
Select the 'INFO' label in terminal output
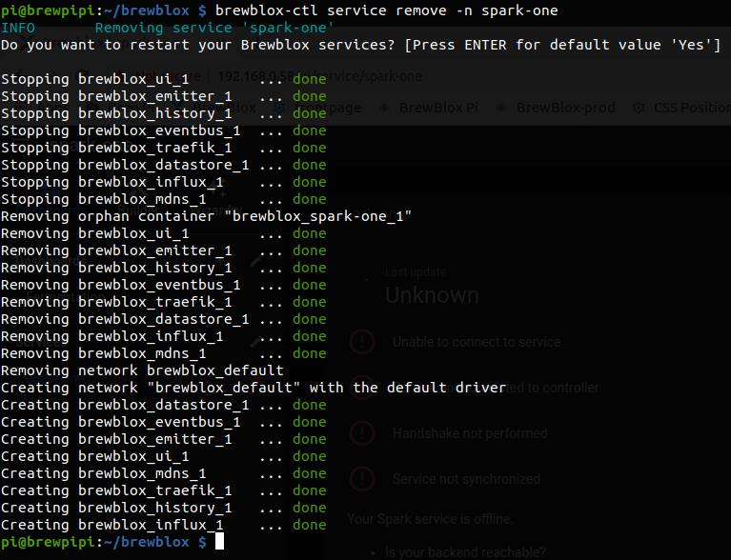tap(18, 28)
